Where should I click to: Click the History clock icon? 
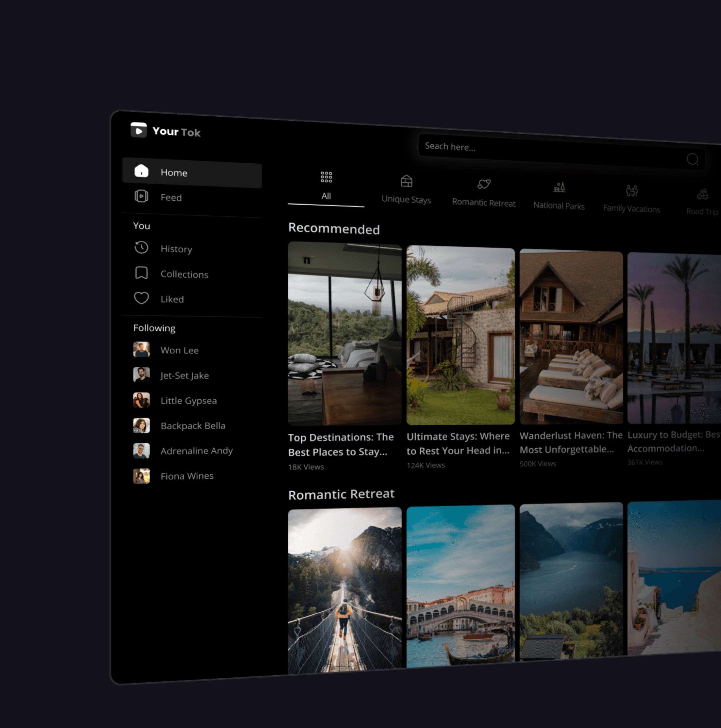point(141,248)
